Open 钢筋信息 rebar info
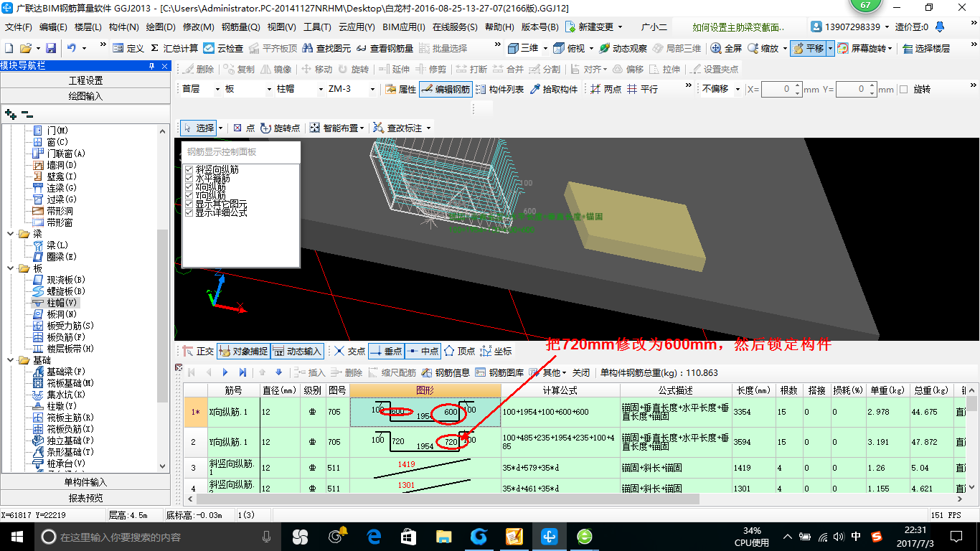 [446, 372]
